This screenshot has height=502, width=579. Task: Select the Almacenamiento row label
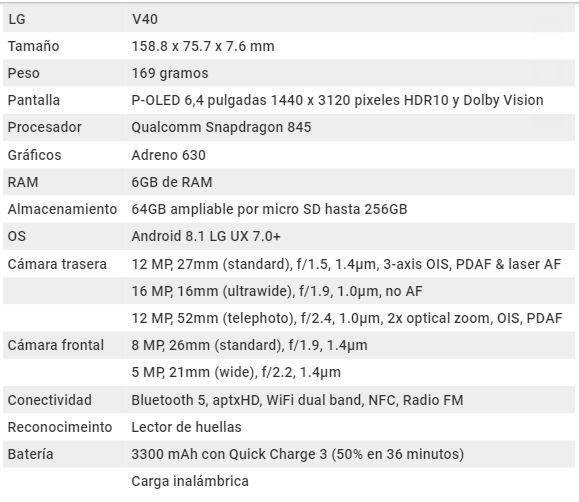click(62, 209)
